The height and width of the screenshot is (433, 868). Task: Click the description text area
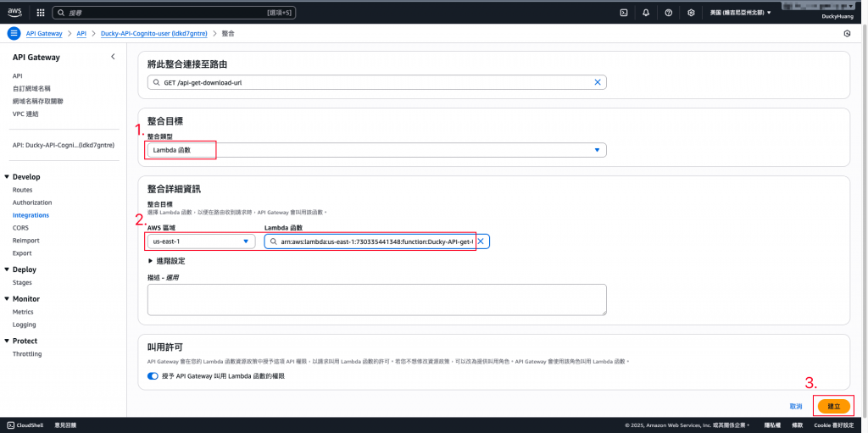[x=377, y=300]
